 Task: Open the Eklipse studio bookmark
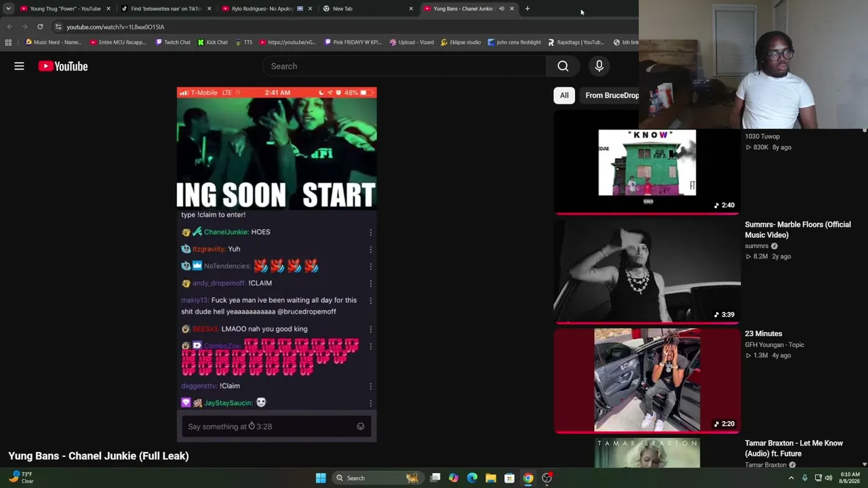[460, 42]
